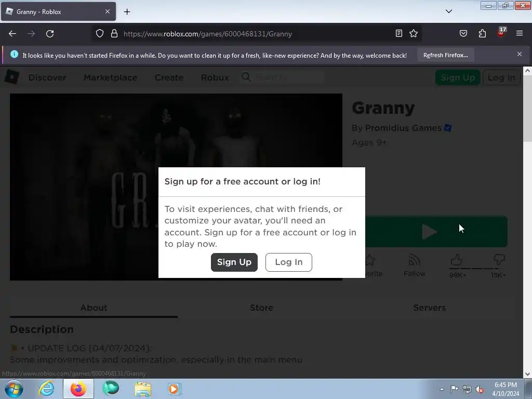Click the taskbar clock showing 6:45 PM
Viewport: 532px width, 399px height.
506,389
